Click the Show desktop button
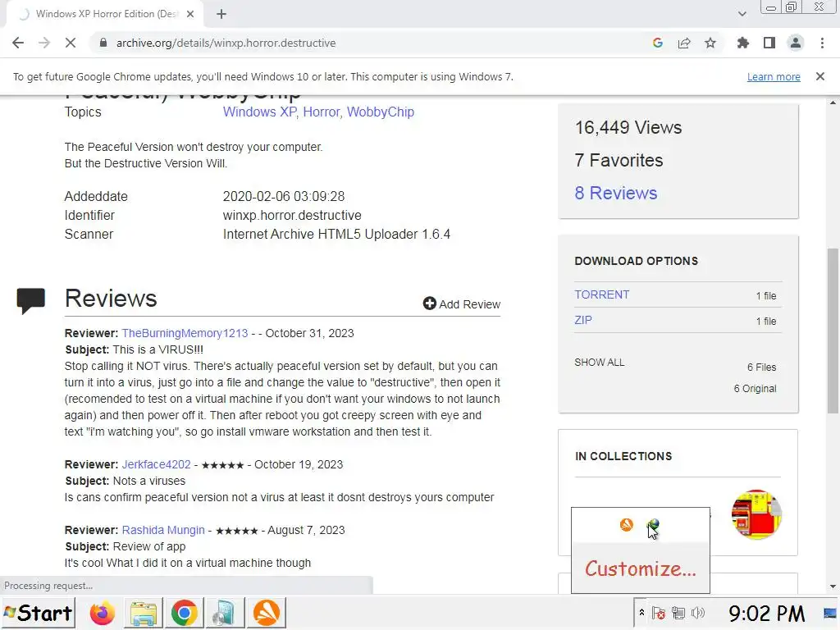Viewport: 840px width, 630px height. pos(831,613)
